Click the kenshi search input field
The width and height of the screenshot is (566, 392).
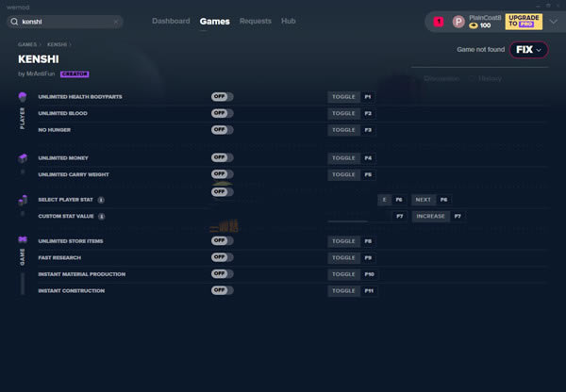point(65,22)
